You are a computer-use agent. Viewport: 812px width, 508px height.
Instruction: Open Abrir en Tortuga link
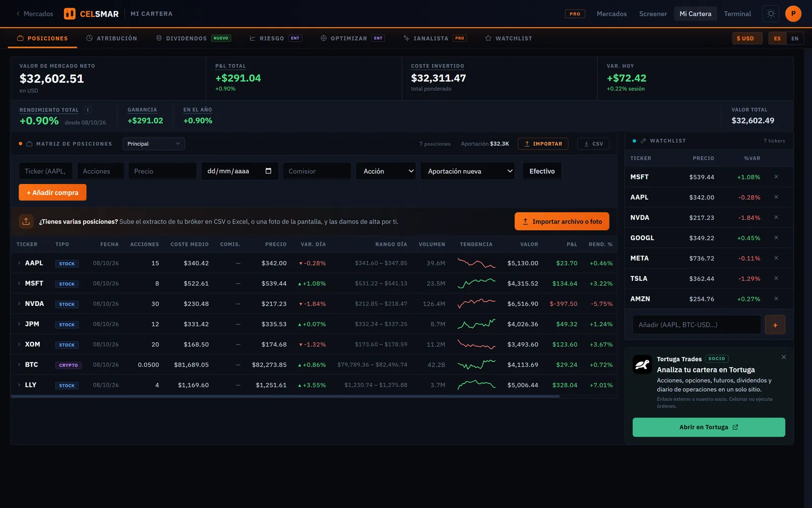(x=708, y=427)
